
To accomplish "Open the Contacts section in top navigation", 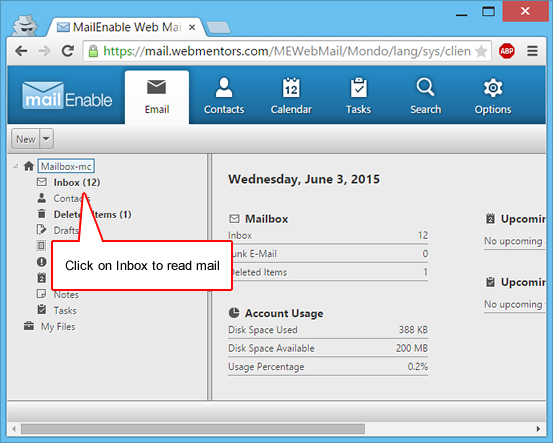I will [x=224, y=96].
